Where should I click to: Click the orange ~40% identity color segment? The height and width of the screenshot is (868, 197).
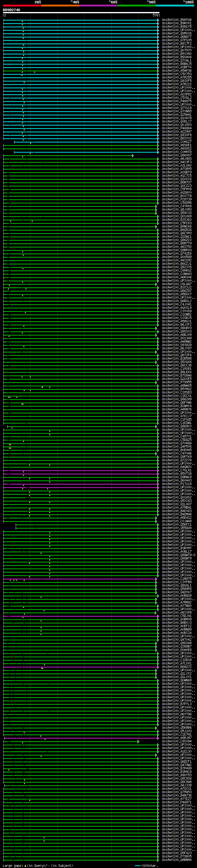60,6
